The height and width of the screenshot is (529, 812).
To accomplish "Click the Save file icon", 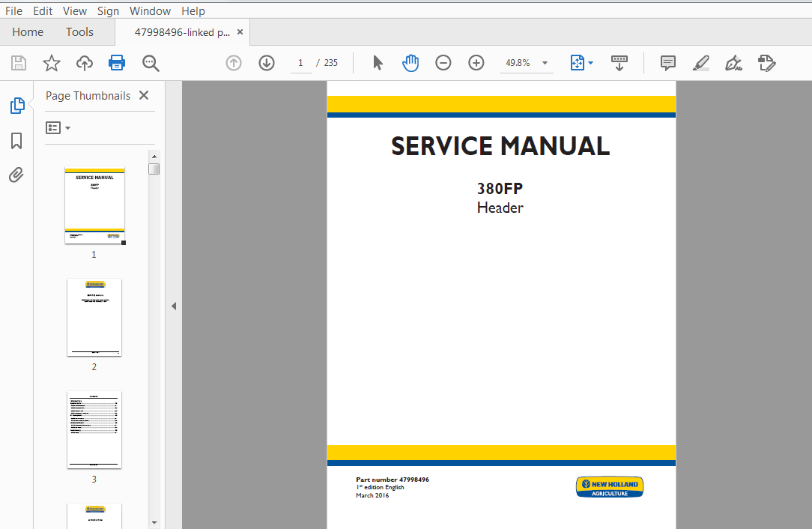I will [19, 63].
